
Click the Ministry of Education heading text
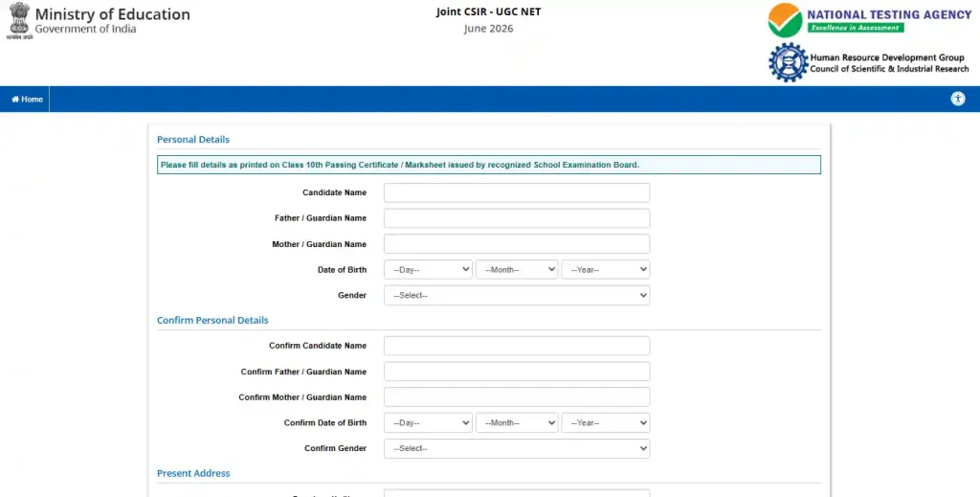pyautogui.click(x=113, y=14)
